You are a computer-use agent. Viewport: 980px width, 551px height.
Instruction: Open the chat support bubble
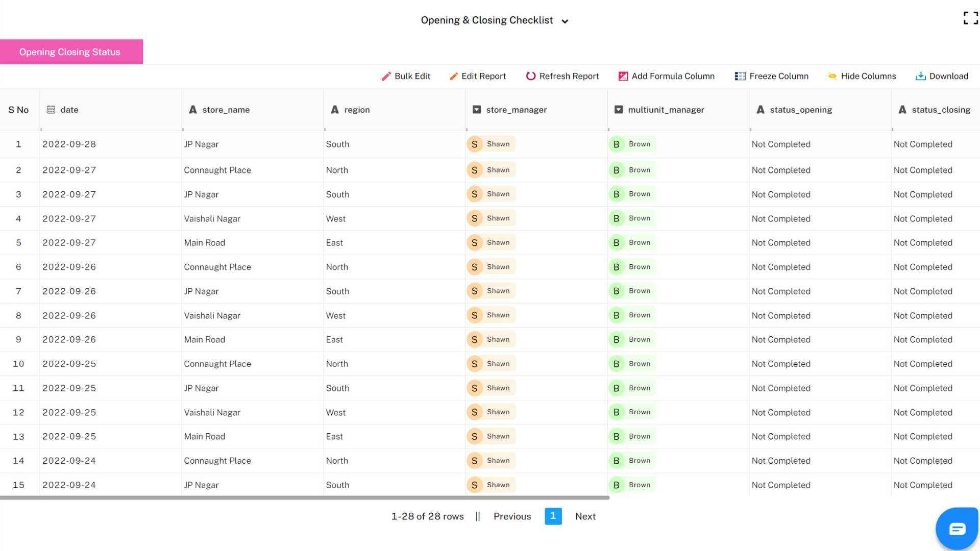[x=957, y=528]
